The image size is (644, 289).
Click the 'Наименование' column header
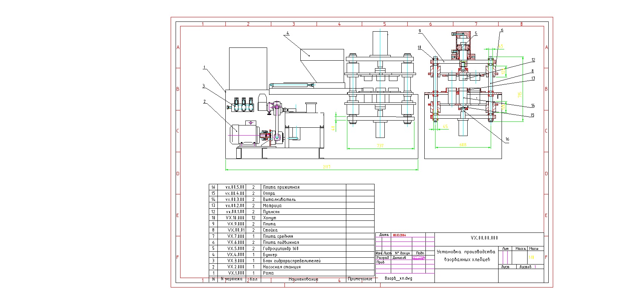click(303, 279)
